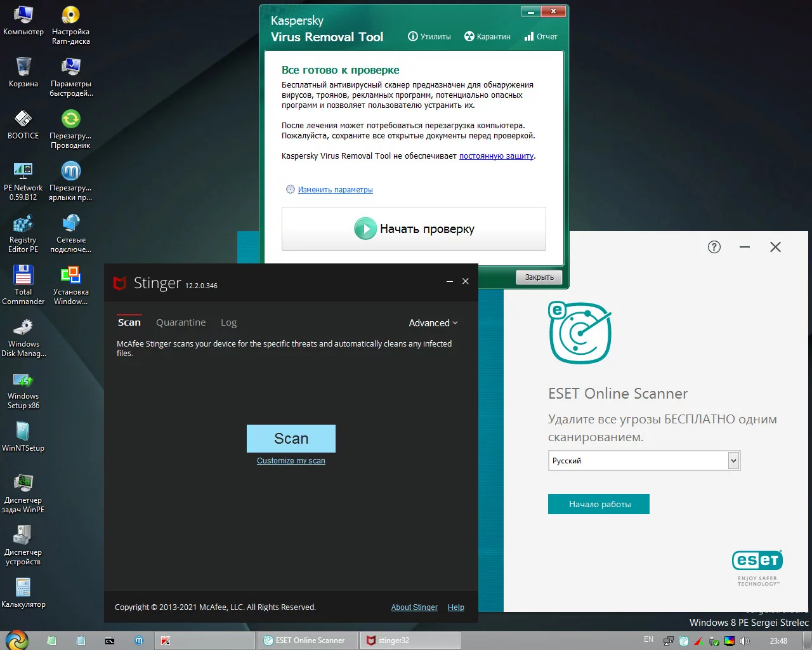Switch to the Log tab in Stinger
The width and height of the screenshot is (812, 650).
pyautogui.click(x=228, y=322)
